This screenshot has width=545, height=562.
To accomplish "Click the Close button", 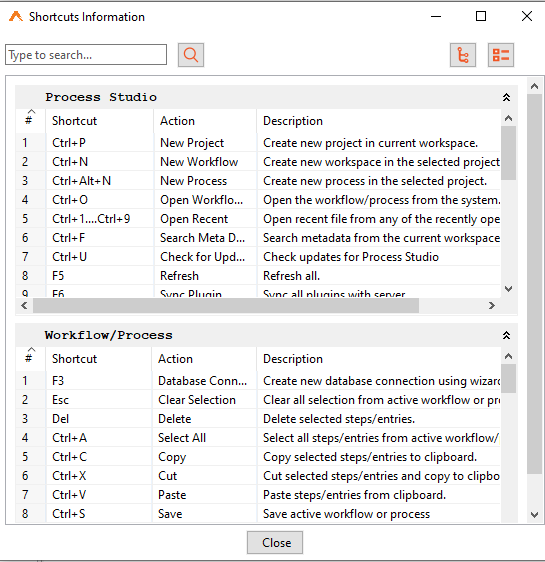I will 275,542.
